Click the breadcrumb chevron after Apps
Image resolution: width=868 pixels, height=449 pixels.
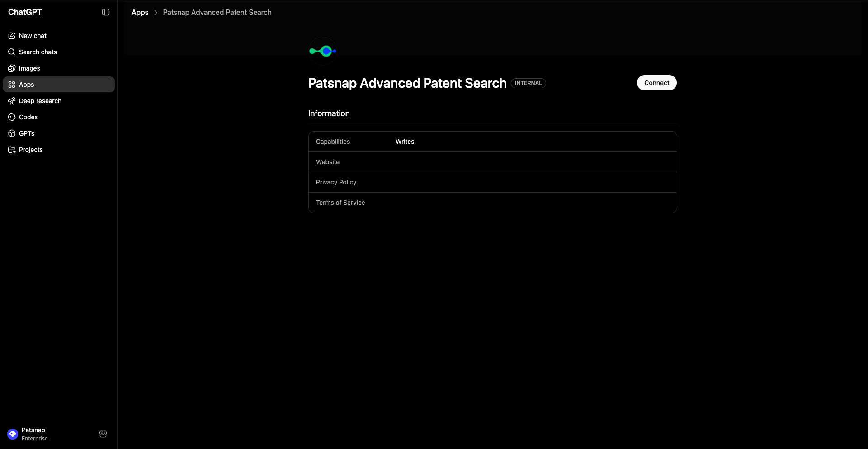pyautogui.click(x=156, y=13)
